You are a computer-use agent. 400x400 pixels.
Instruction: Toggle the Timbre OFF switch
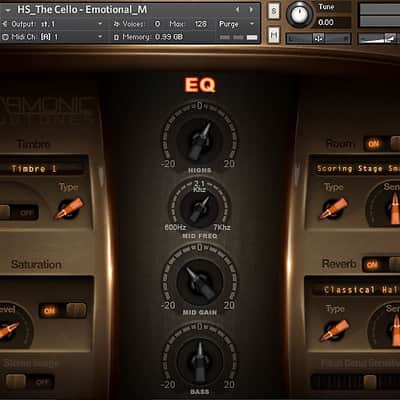(18, 212)
